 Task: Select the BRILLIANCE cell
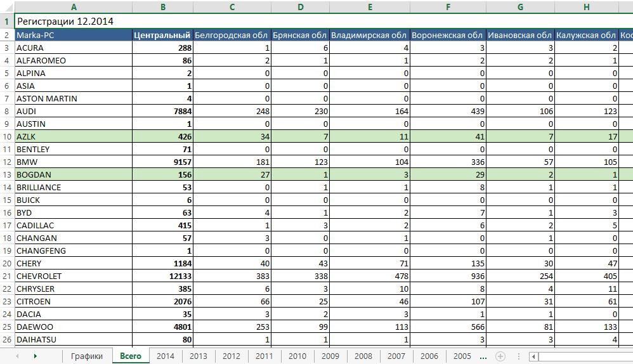click(74, 187)
